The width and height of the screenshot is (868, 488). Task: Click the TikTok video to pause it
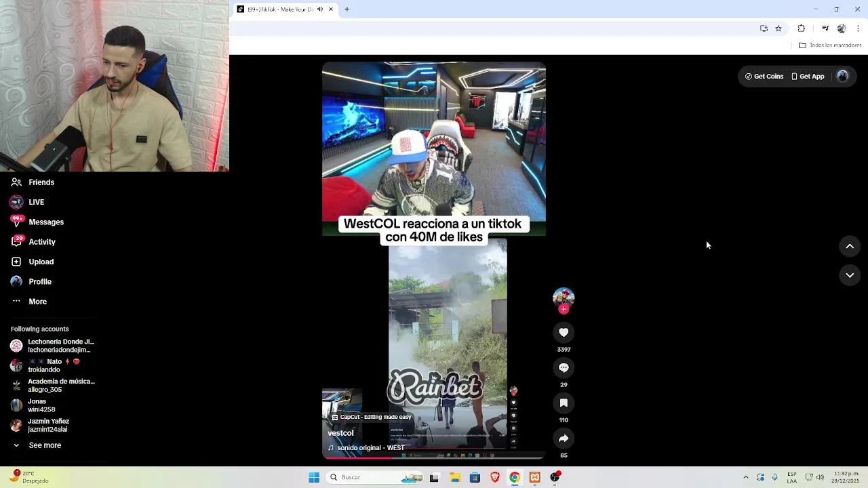click(434, 260)
